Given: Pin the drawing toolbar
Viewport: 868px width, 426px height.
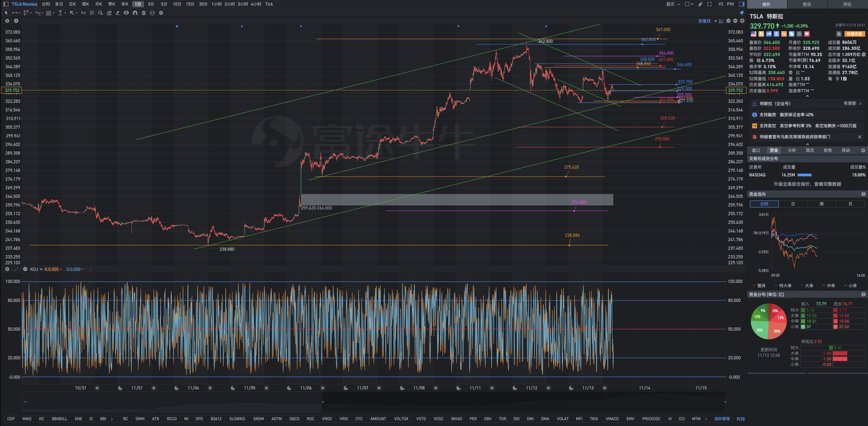Looking at the screenshot, I should pyautogui.click(x=742, y=13).
